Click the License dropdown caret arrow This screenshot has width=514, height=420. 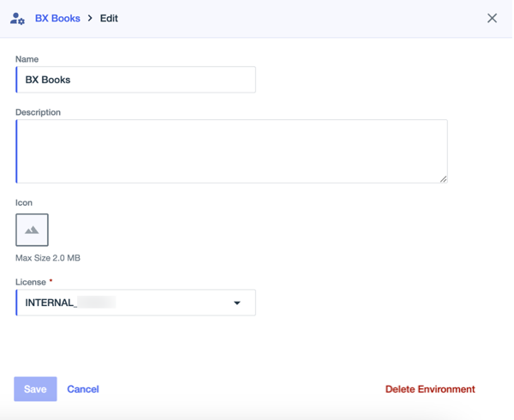[237, 303]
